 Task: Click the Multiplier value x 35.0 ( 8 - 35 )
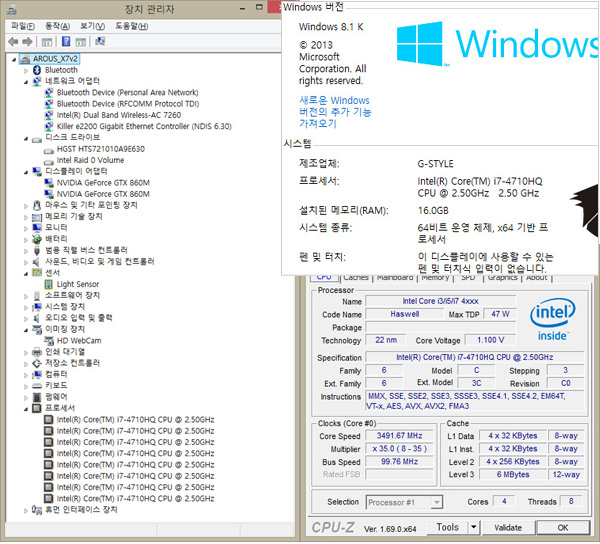click(399, 449)
